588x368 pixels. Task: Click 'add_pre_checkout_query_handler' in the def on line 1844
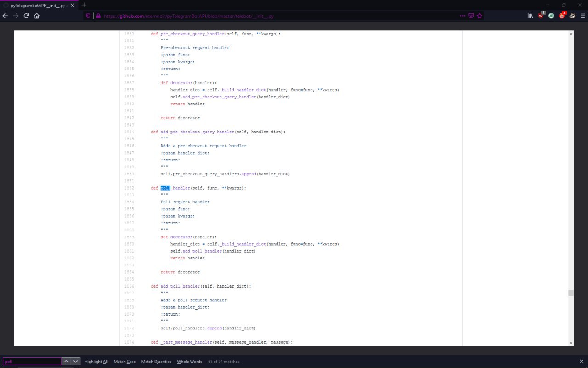click(x=198, y=132)
